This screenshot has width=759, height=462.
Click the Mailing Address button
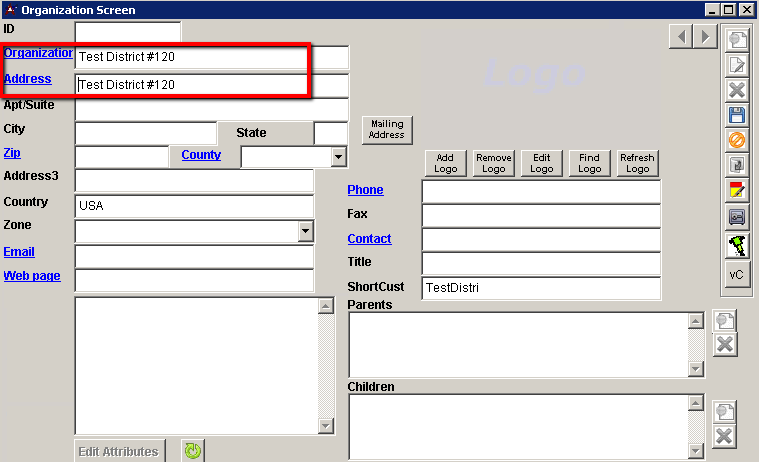pos(386,130)
